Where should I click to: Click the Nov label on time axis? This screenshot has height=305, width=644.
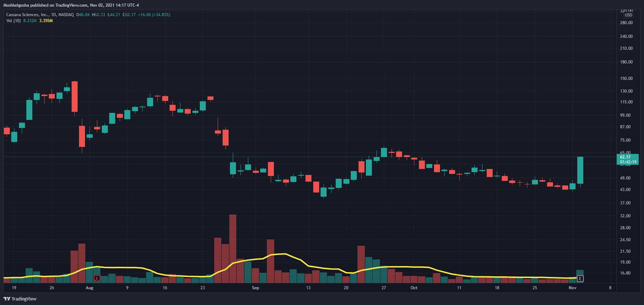pyautogui.click(x=572, y=288)
